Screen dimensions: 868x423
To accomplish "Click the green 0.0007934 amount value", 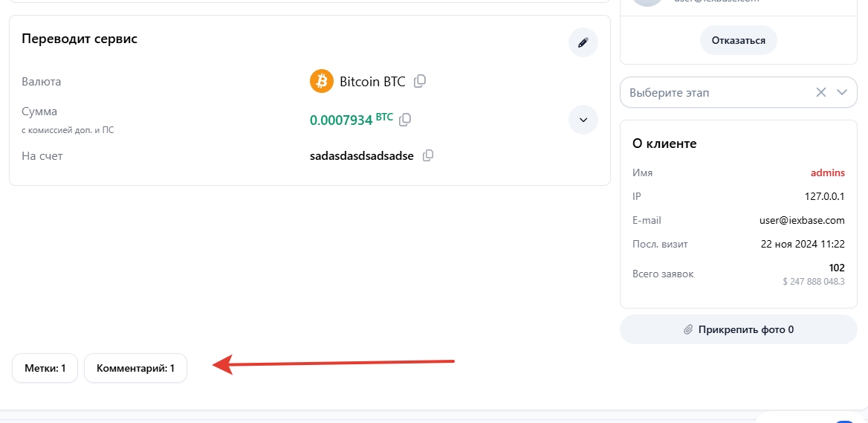I will (340, 120).
